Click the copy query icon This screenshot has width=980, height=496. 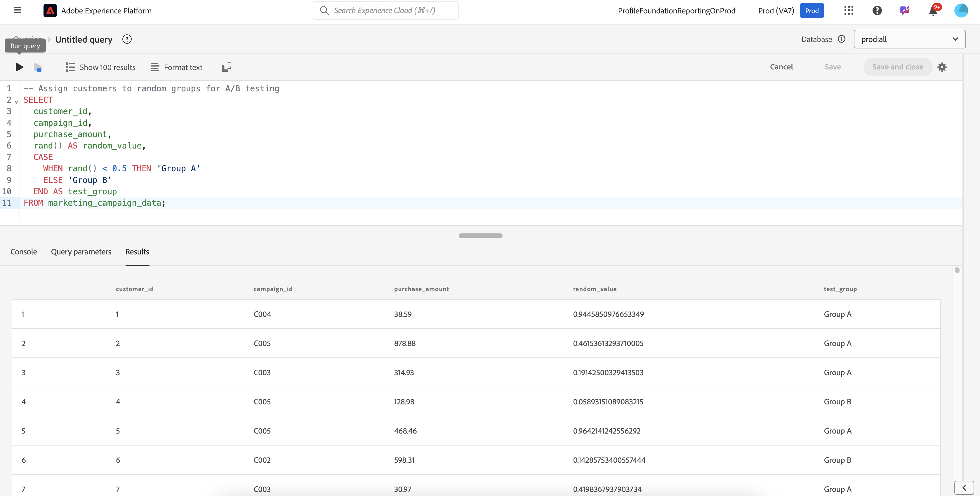coord(226,67)
